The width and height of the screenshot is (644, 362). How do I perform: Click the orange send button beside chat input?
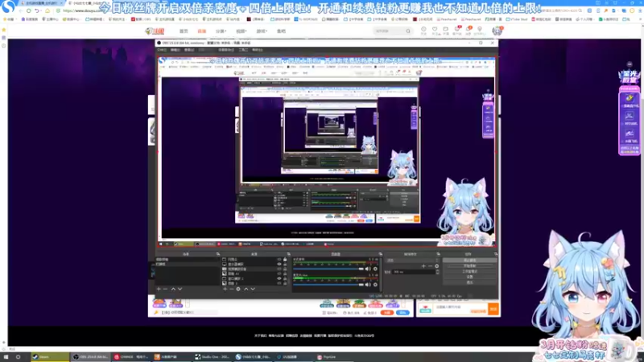tap(493, 309)
